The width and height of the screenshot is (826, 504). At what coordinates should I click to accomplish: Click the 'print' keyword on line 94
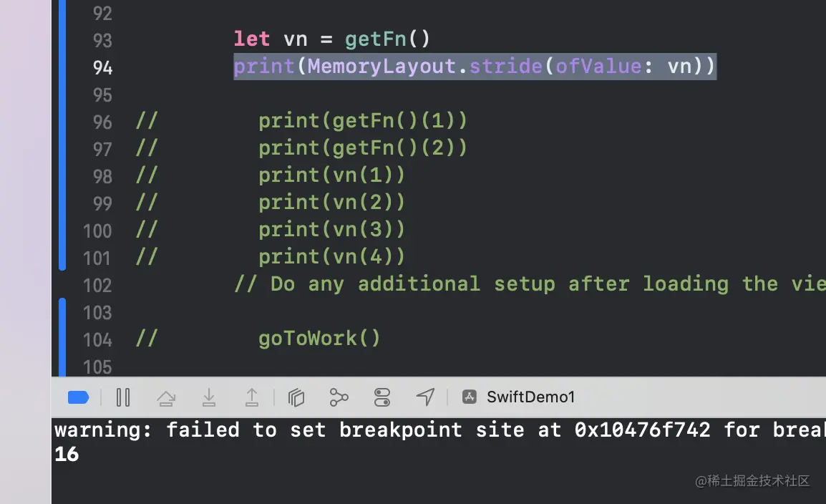[264, 67]
